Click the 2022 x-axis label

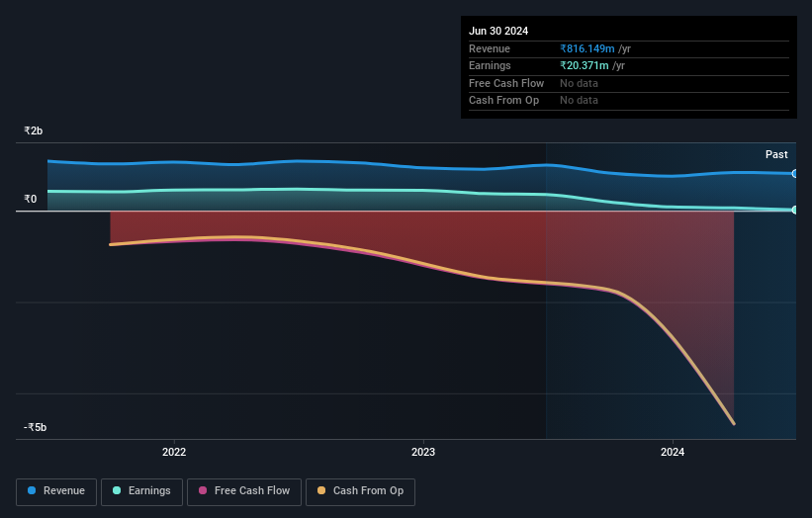tap(174, 452)
